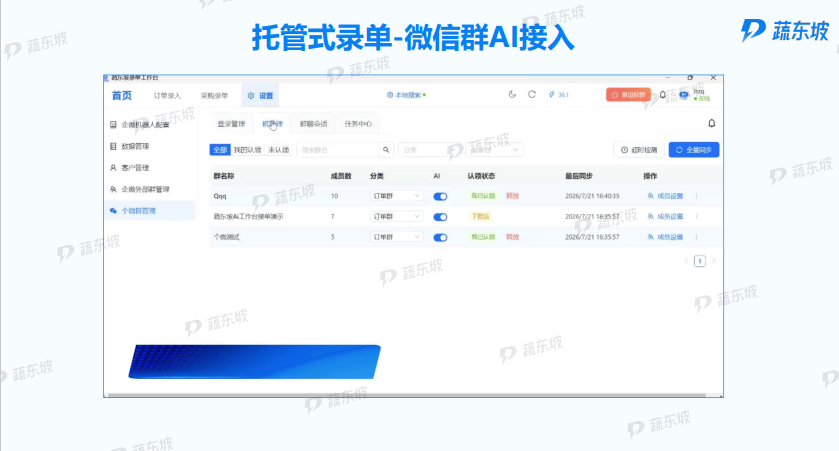Click 成员设置 in 个微测试 row
Viewport: 839px width, 451px height.
(x=666, y=236)
